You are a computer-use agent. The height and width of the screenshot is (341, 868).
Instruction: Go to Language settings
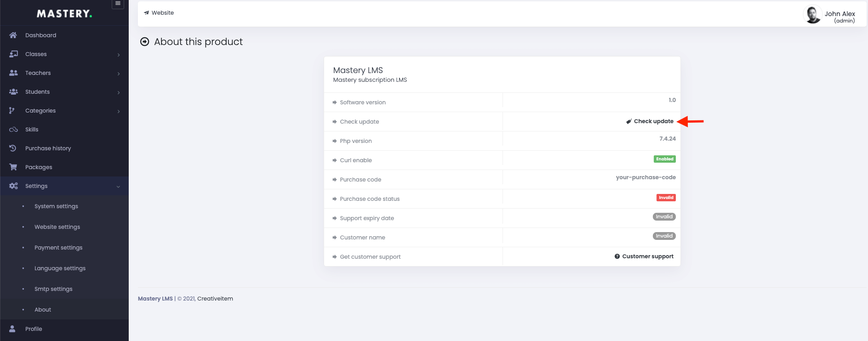tap(60, 268)
